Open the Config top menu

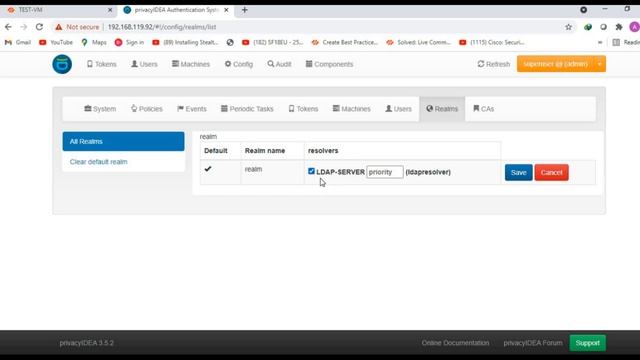(x=239, y=64)
